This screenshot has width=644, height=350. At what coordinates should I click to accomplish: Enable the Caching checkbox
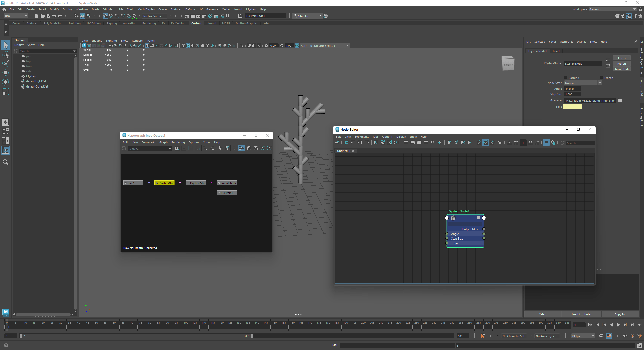point(566,78)
